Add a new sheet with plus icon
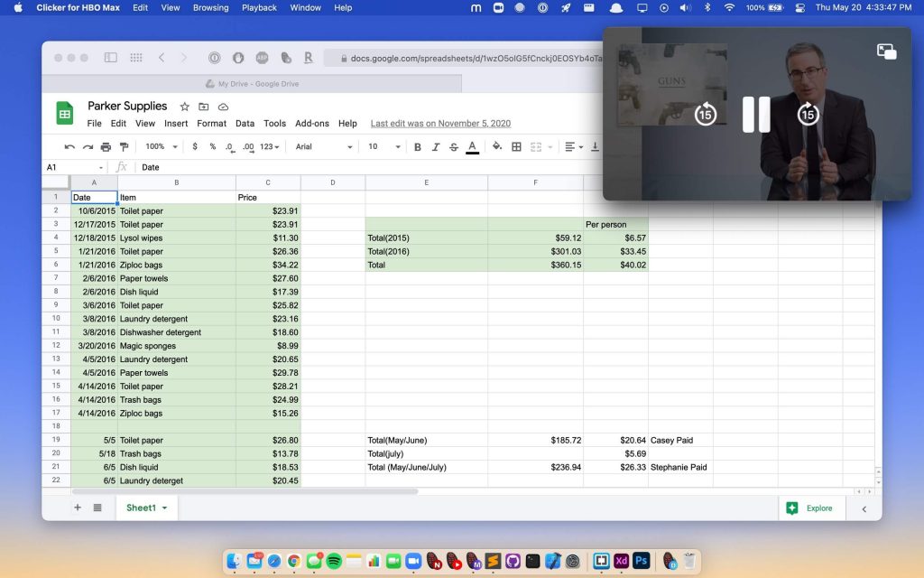Image resolution: width=924 pixels, height=578 pixels. pyautogui.click(x=78, y=508)
